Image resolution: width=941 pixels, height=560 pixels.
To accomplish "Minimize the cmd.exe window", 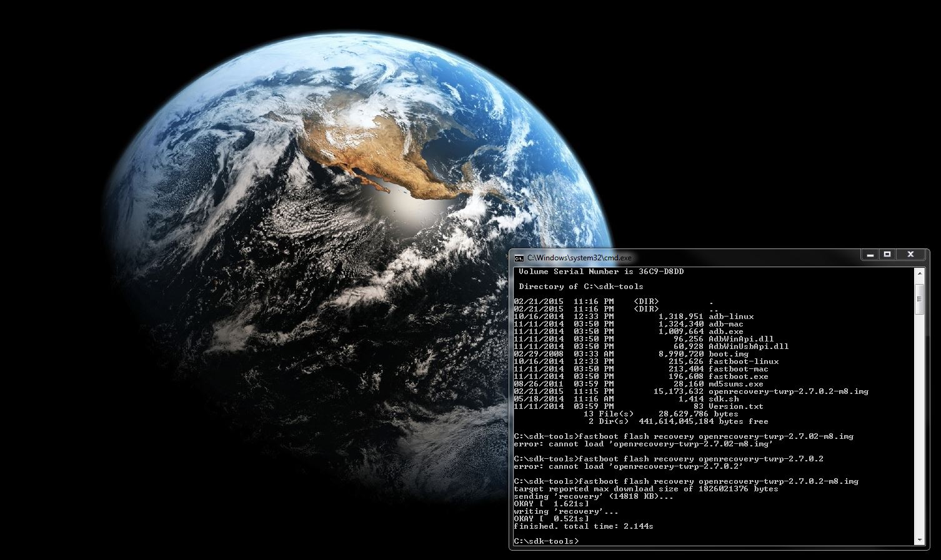I will (870, 254).
